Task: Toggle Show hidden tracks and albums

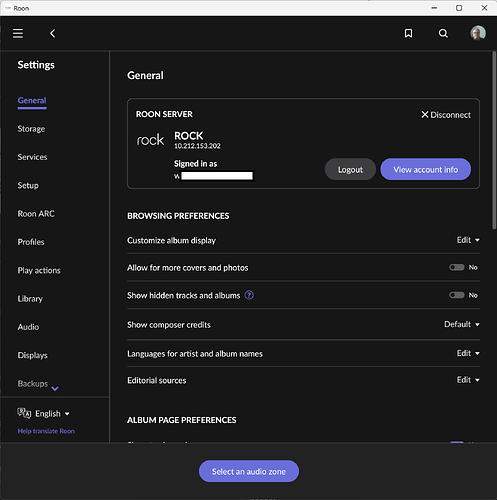Action: [456, 295]
